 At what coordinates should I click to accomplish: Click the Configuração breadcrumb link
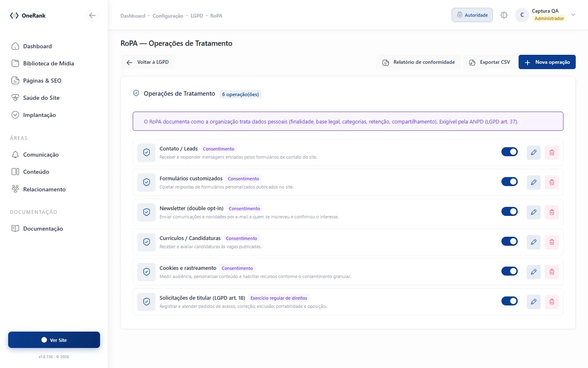point(168,16)
